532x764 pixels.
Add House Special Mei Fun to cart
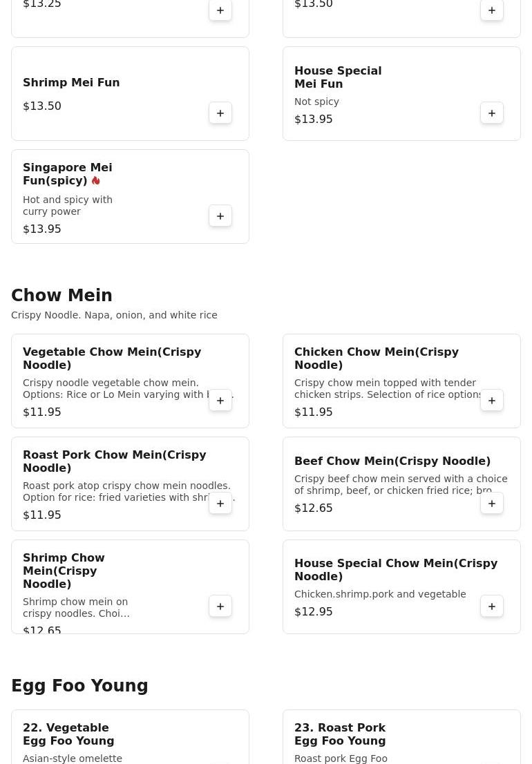pyautogui.click(x=492, y=113)
